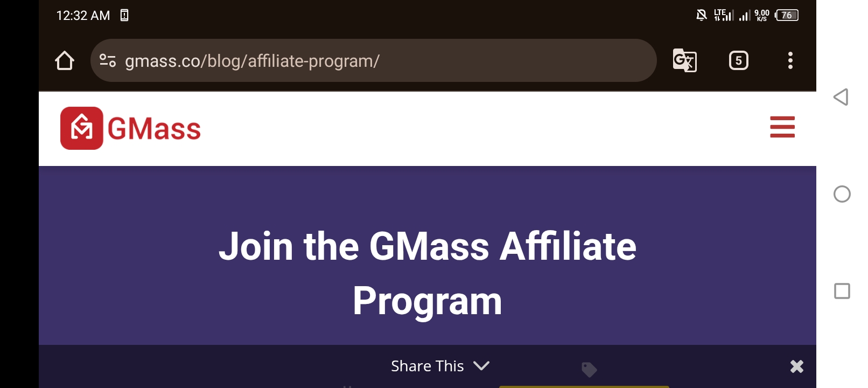
Task: Click the Join the GMass Affiliate Program heading
Action: [x=428, y=273]
